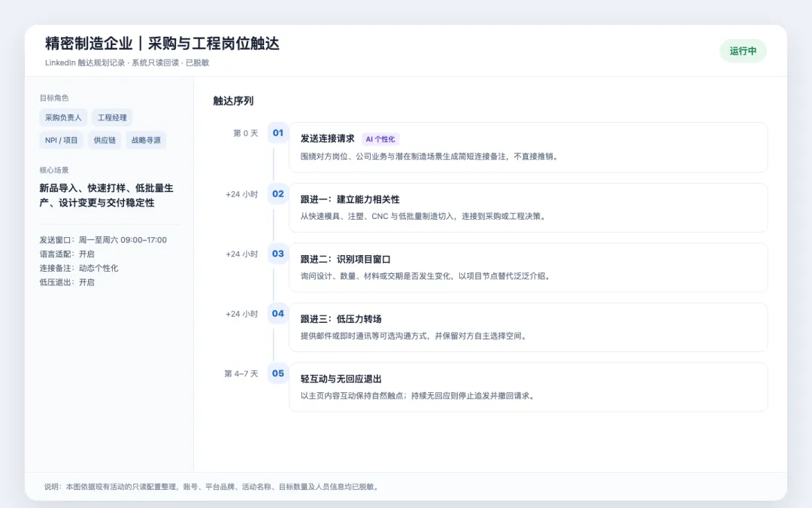Click the LinkedIn 触达规划记录 subtitle
Viewport: 812px width, 508px height.
127,62
